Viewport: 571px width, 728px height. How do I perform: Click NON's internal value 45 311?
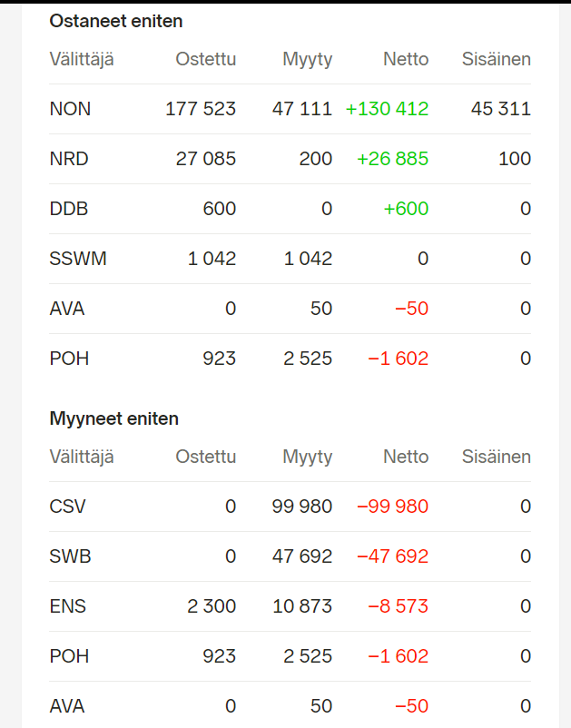pos(501,110)
